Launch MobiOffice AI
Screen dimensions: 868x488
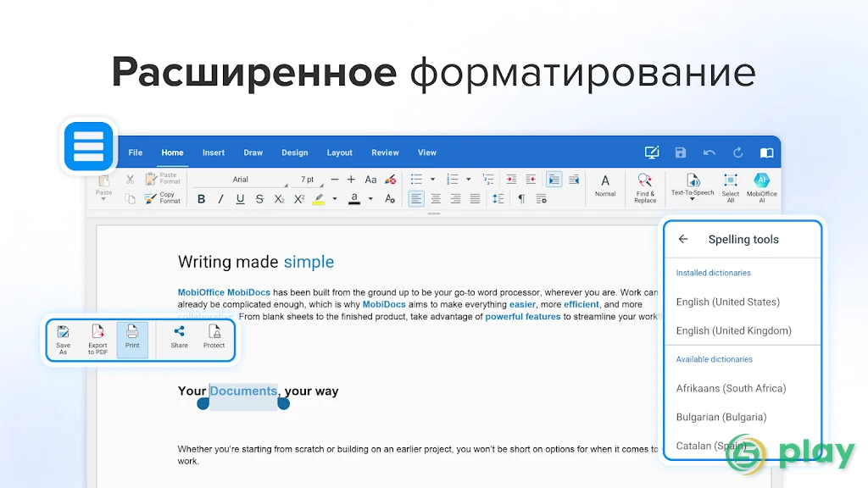[762, 188]
